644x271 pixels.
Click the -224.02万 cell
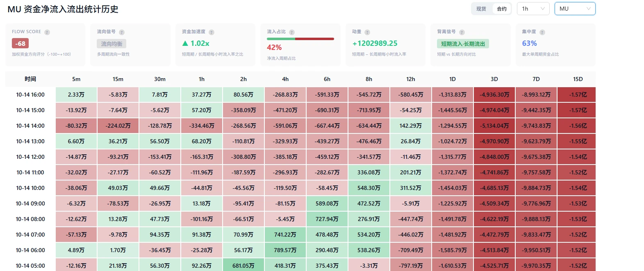118,126
